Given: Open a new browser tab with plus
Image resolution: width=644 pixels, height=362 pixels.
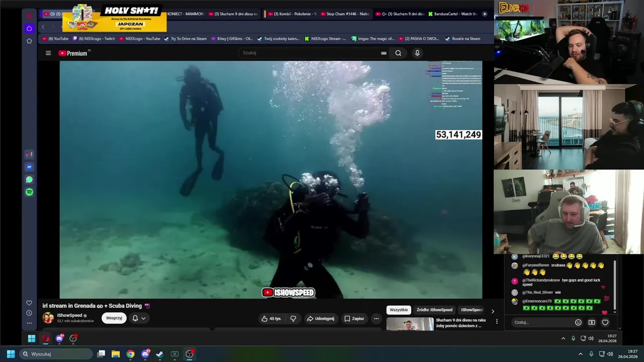Looking at the screenshot, I should coord(485,14).
